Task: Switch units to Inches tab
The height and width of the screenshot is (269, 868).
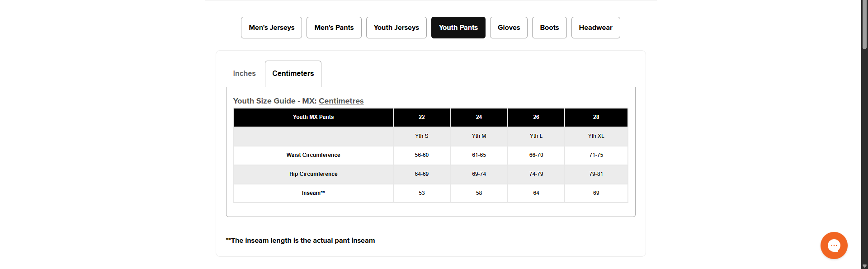Action: click(x=244, y=74)
